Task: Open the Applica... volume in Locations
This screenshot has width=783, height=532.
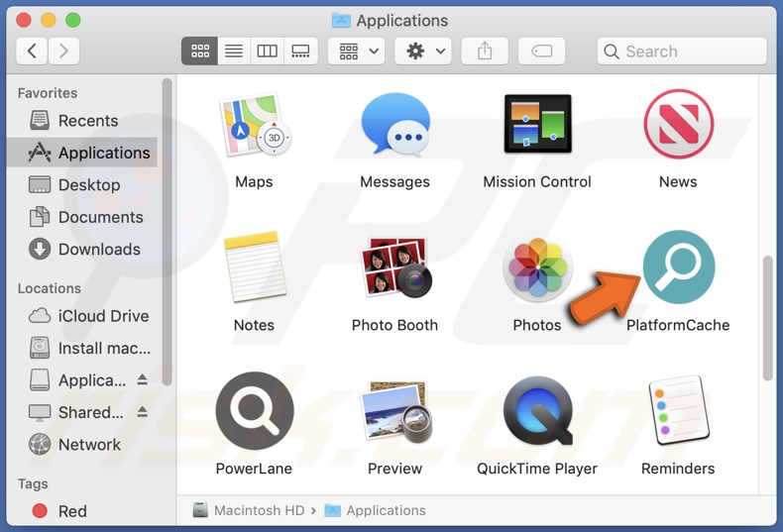Action: point(77,380)
